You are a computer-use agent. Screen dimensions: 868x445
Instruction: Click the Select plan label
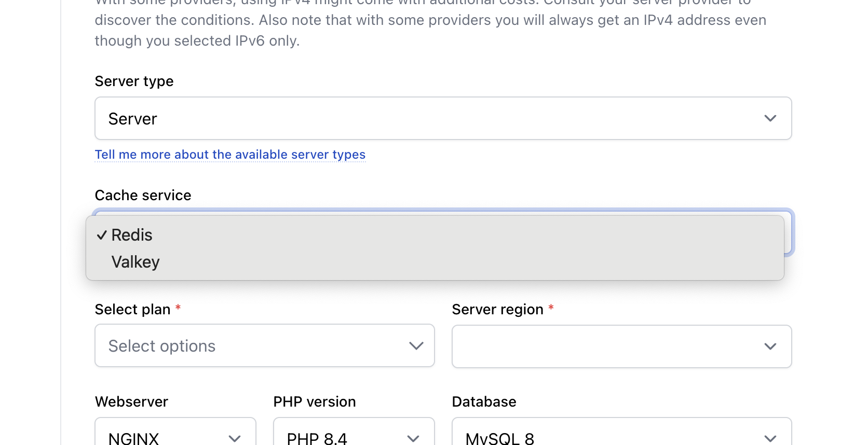(x=132, y=310)
